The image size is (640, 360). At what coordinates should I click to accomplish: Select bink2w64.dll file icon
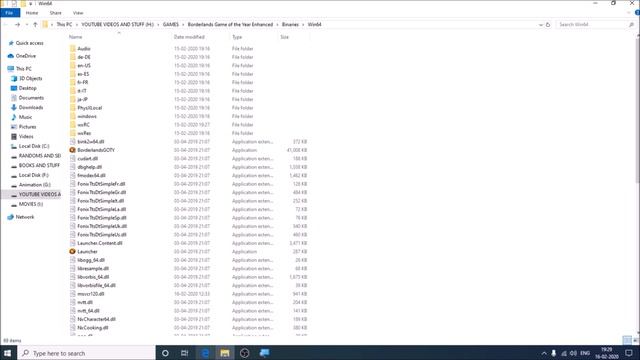click(x=73, y=142)
